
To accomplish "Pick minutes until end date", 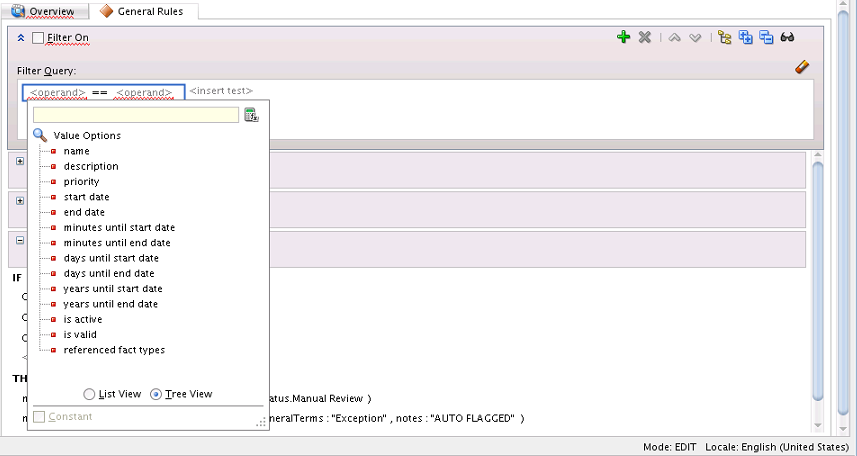I will (x=117, y=243).
